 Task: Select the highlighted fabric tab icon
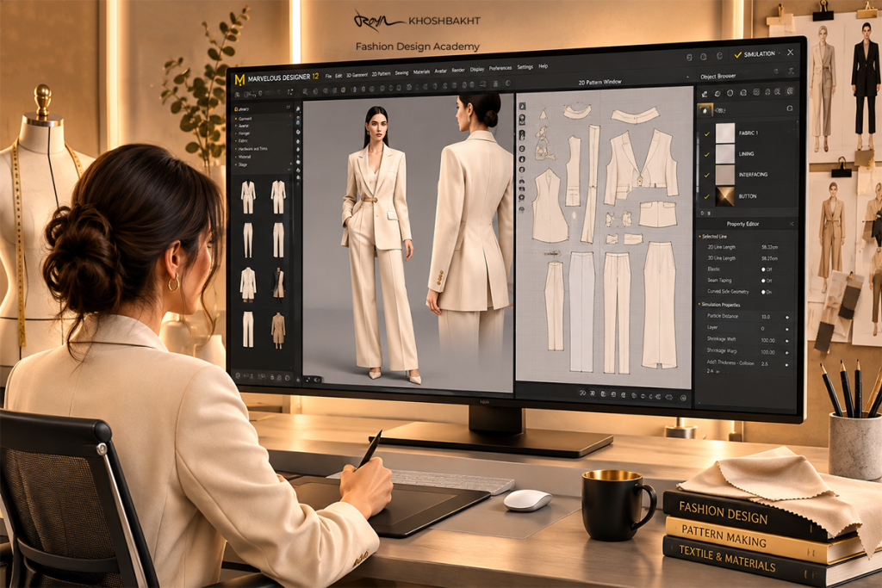[705, 110]
